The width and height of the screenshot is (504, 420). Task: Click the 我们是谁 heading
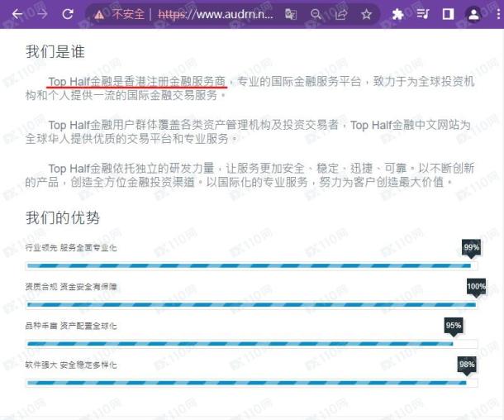click(x=55, y=52)
